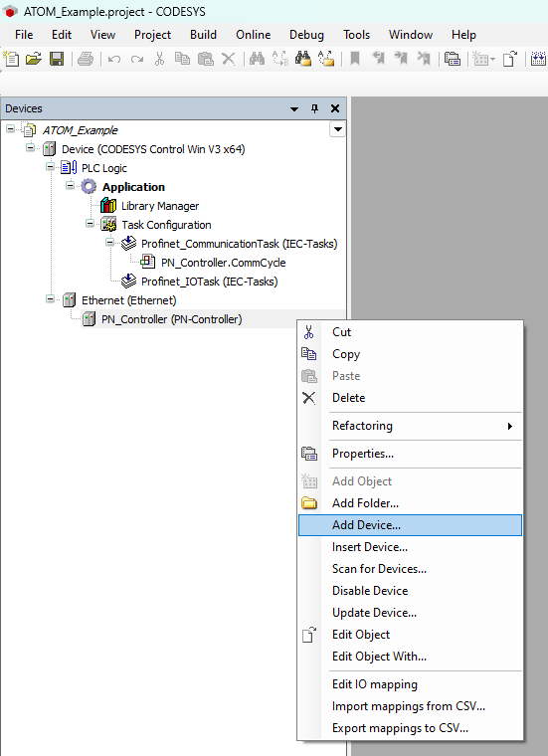Collapse the Application tree node
The height and width of the screenshot is (756, 548).
(x=70, y=186)
